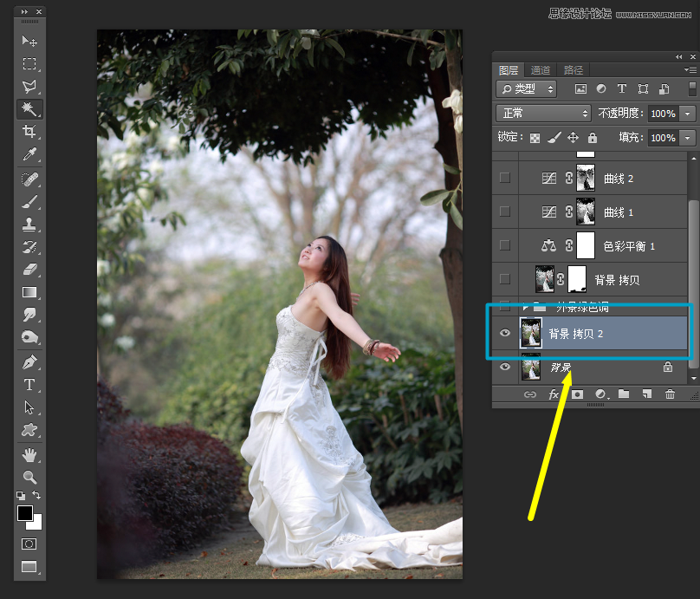Open the Add adjustment layer menu
The height and width of the screenshot is (599, 700).
pos(600,394)
